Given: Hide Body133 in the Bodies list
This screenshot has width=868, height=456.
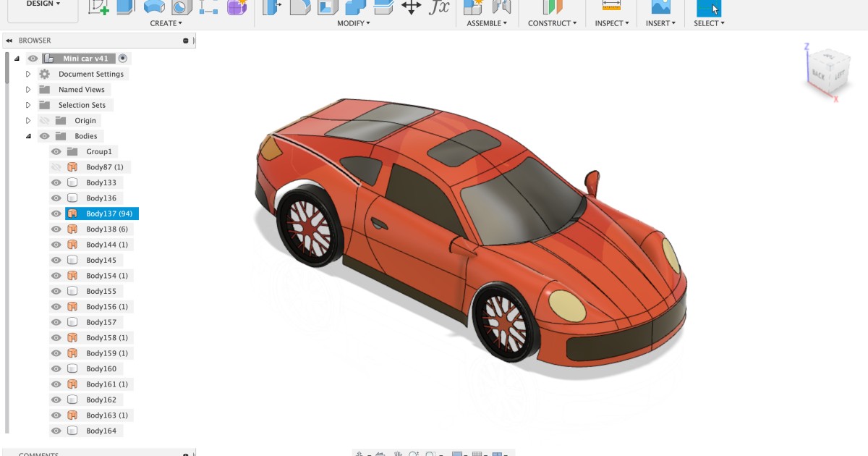Looking at the screenshot, I should [56, 182].
